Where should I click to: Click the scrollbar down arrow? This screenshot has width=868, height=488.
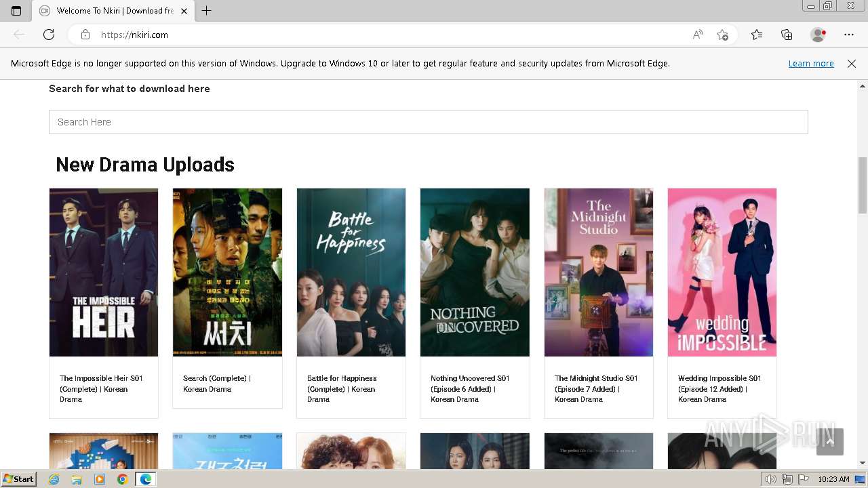tap(863, 463)
